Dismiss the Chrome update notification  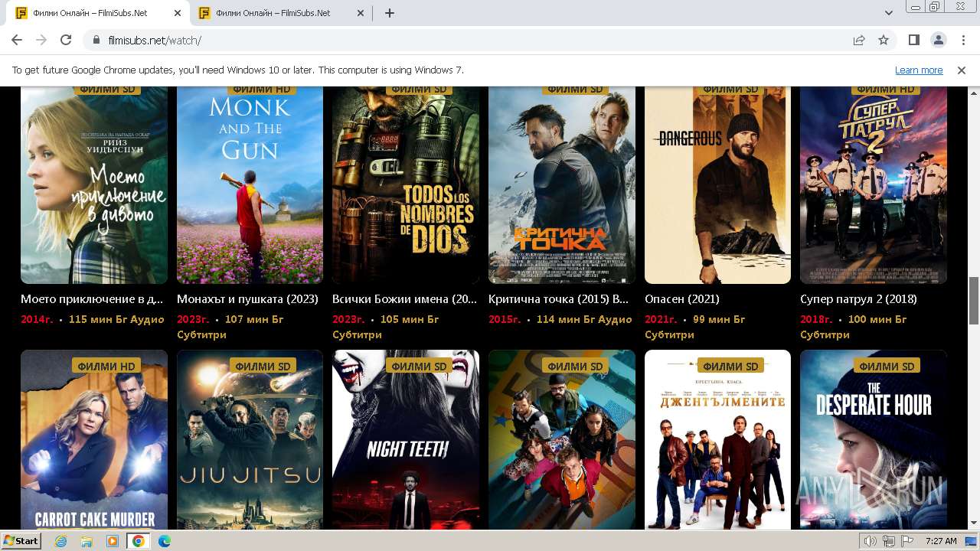pos(962,70)
